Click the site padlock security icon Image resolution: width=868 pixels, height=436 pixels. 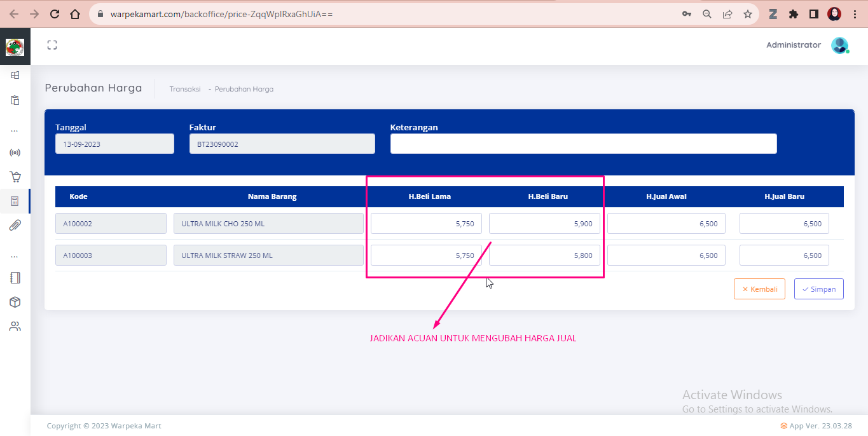click(100, 14)
